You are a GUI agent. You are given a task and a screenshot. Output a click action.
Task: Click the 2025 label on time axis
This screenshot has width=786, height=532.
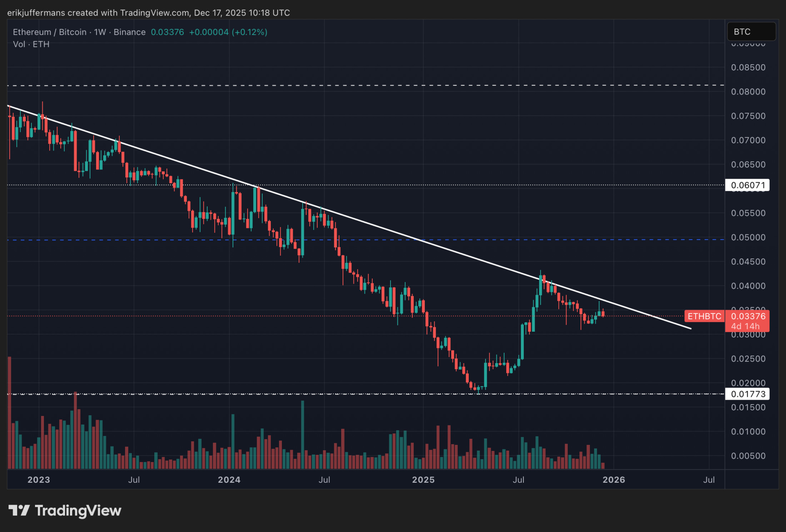tap(423, 479)
